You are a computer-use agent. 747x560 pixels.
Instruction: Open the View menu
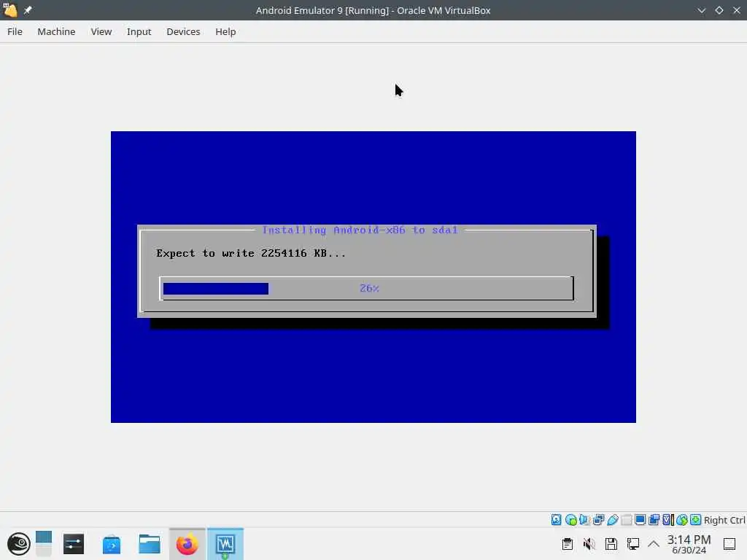101,31
